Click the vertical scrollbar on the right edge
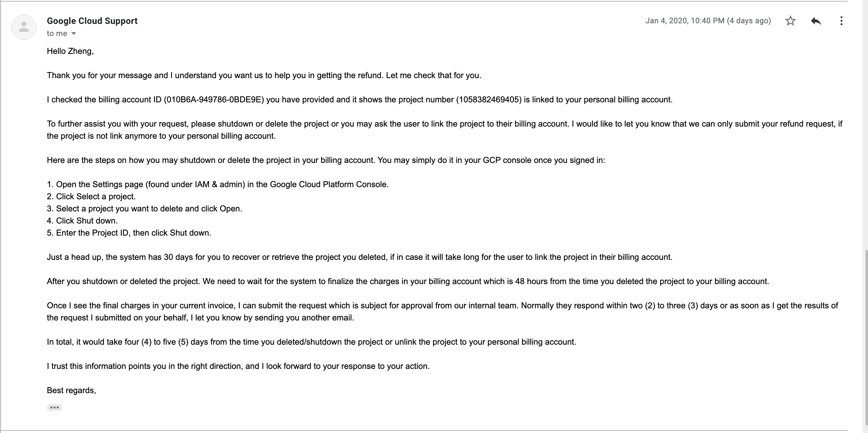This screenshot has height=433, width=868. [866, 337]
